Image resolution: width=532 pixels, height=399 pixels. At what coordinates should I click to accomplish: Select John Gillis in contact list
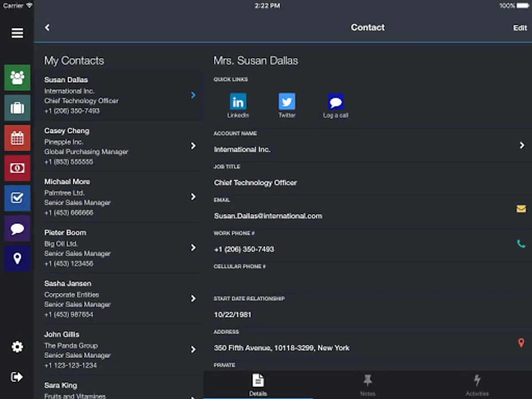pos(119,350)
